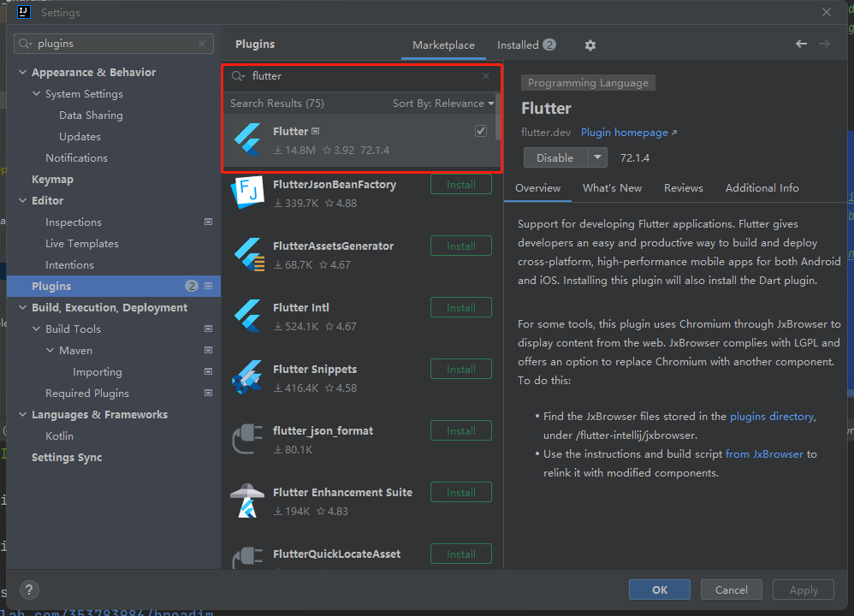Click the help question mark icon
This screenshot has height=616, width=854.
[x=29, y=589]
